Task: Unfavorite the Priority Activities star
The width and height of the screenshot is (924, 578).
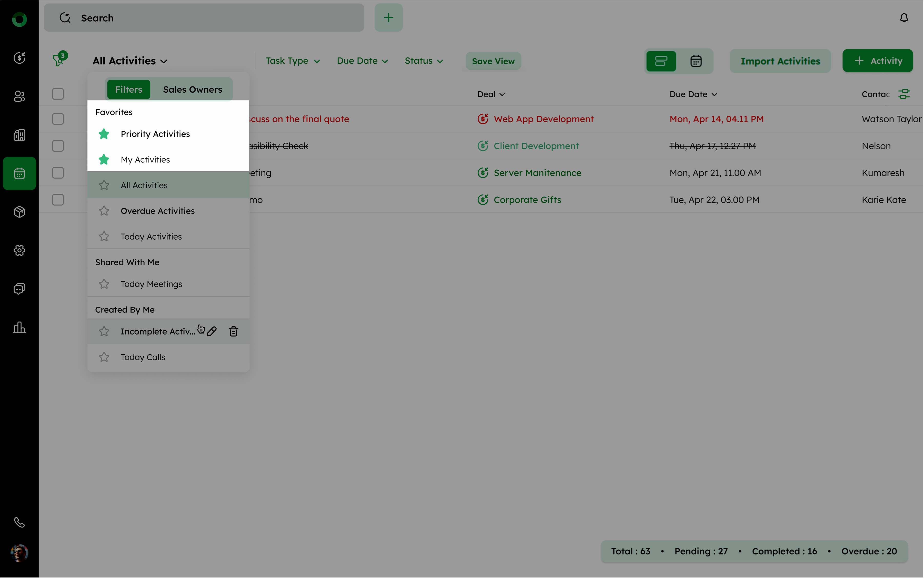Action: tap(104, 134)
